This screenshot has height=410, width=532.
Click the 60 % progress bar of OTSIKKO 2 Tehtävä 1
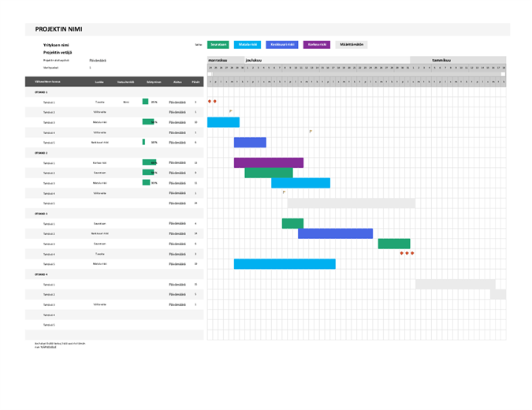149,162
